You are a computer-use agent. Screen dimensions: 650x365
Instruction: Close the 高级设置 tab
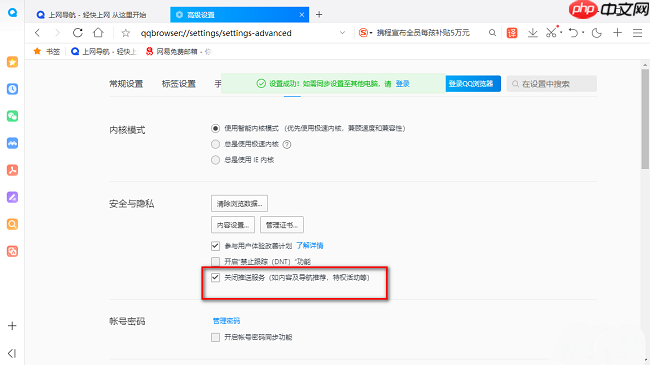point(302,15)
